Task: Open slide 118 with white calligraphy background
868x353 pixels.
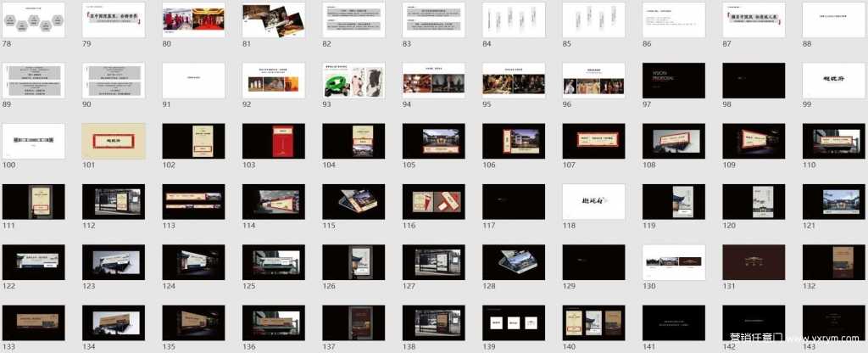Action: (x=593, y=201)
